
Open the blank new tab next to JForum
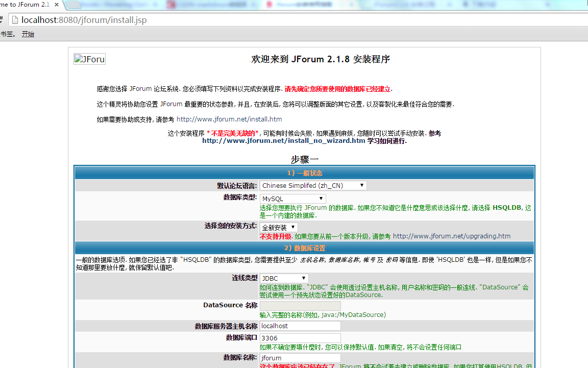pyautogui.click(x=73, y=5)
